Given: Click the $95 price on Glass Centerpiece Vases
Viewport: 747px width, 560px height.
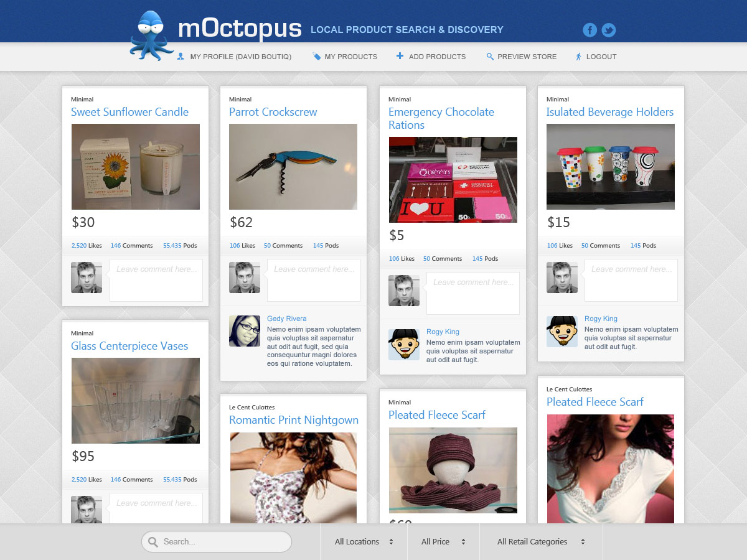Looking at the screenshot, I should [83, 457].
